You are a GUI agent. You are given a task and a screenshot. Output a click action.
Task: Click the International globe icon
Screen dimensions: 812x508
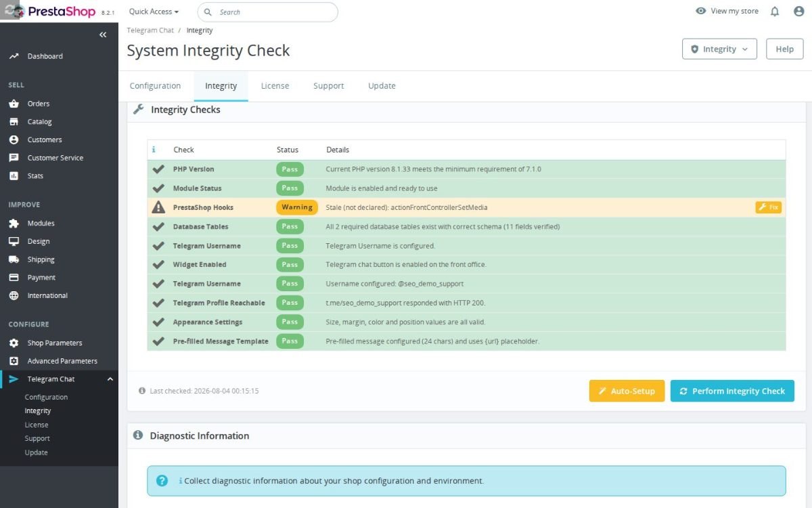pos(14,296)
